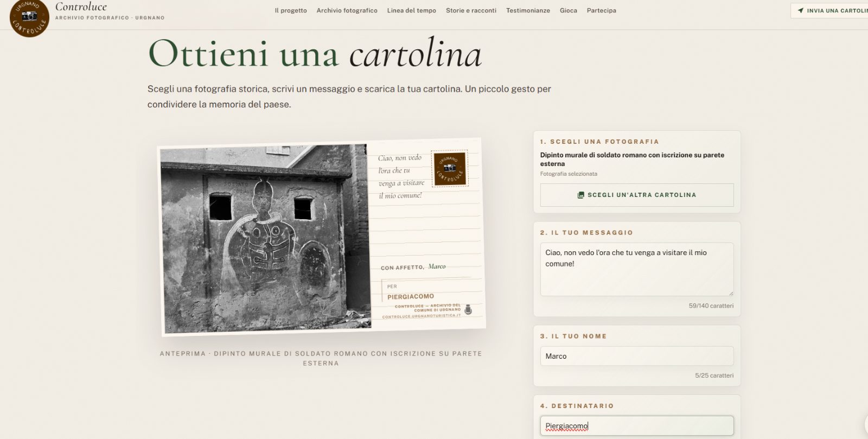Click PIERGIACOMO recipient on postcard
The width and height of the screenshot is (868, 439).
[x=411, y=297]
